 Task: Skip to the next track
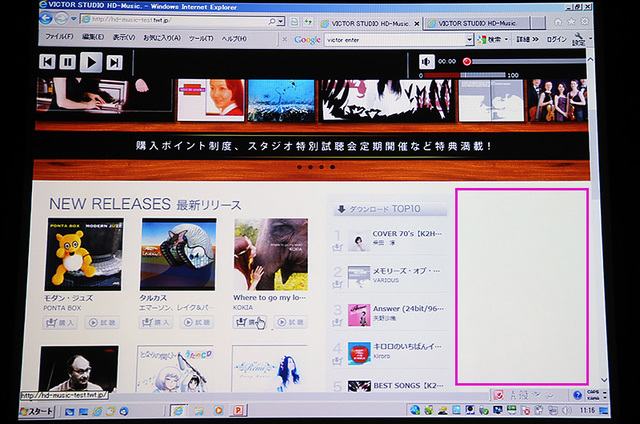point(114,62)
